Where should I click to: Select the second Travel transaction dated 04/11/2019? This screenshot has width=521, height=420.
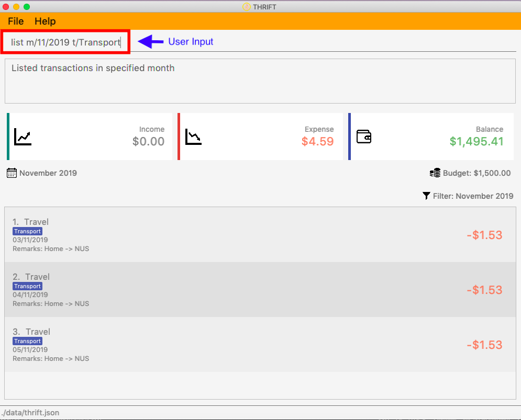pos(260,290)
